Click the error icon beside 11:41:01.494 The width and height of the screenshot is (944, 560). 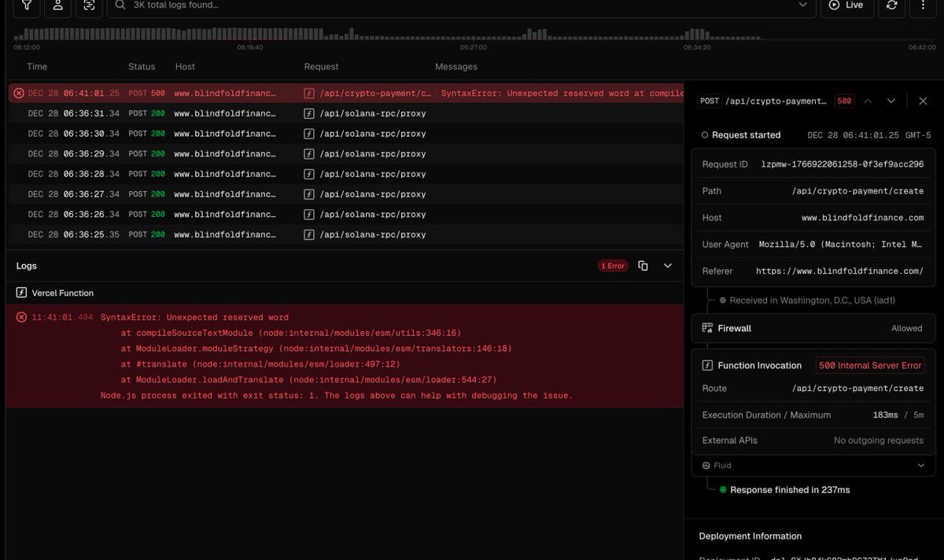point(21,317)
